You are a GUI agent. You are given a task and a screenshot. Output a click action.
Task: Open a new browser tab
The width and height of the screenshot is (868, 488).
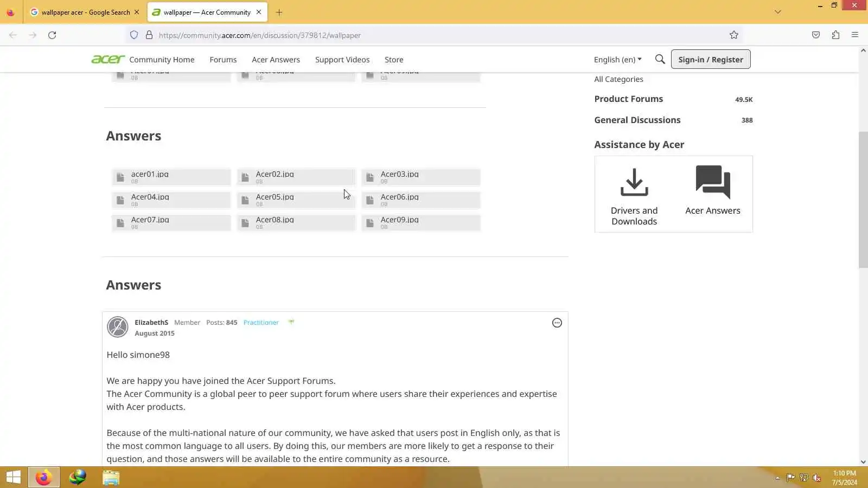pyautogui.click(x=279, y=12)
